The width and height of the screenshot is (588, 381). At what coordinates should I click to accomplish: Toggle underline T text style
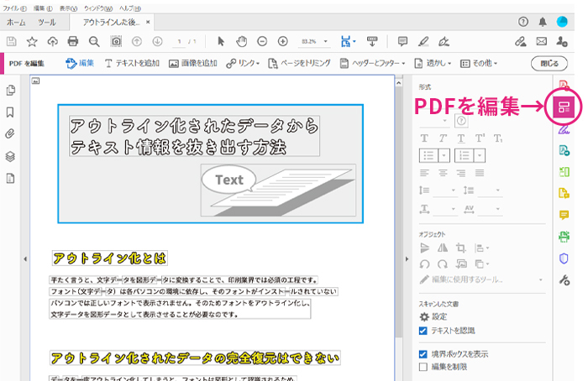[461, 138]
